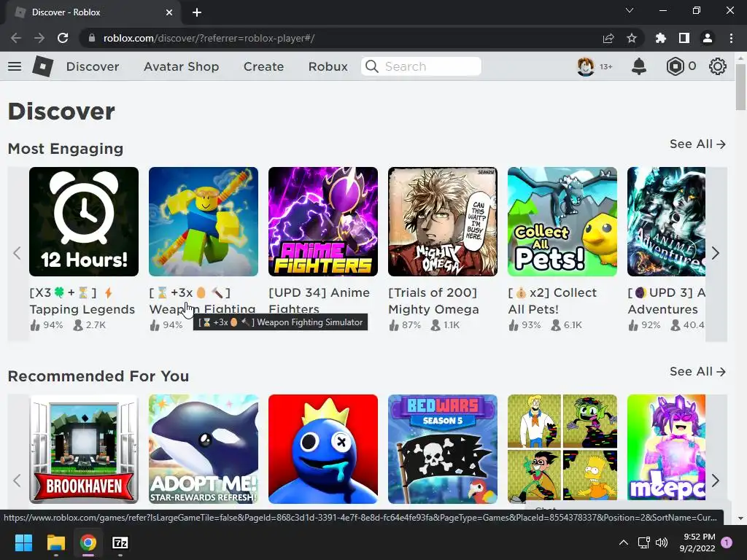Open the Robux page
Image resolution: width=747 pixels, height=560 pixels.
[328, 66]
